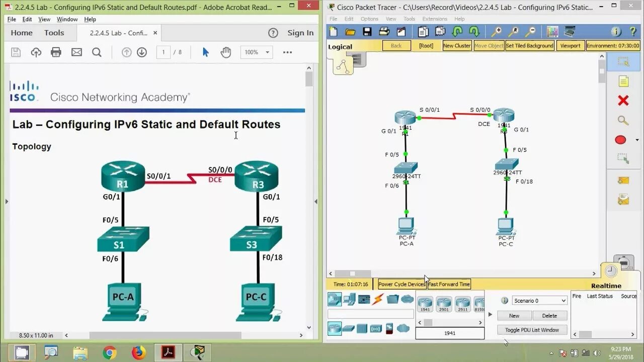Select the End Devices category

(x=349, y=300)
